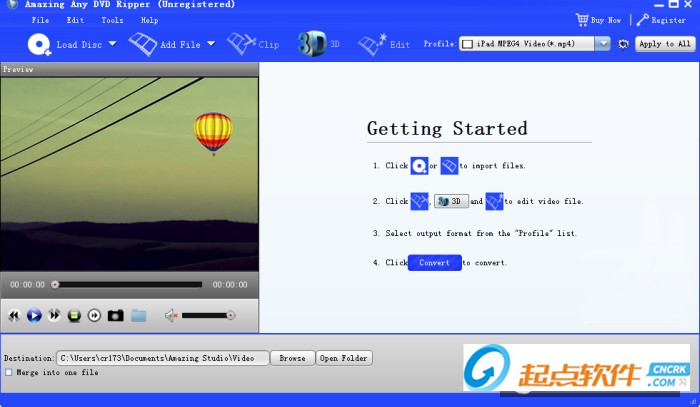Click the Open Folder button
Screen dimensions: 700x407
point(344,358)
